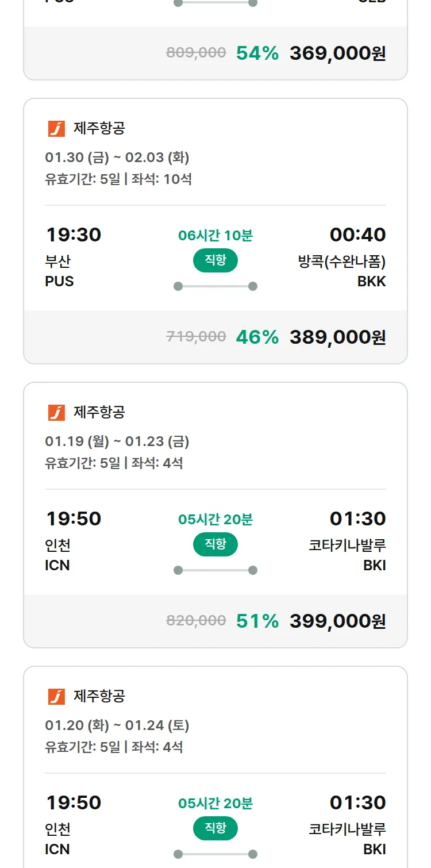The height and width of the screenshot is (868, 431).
Task: Open dates 01.30 (금) ~ 02.03 (화)
Action: 117,158
